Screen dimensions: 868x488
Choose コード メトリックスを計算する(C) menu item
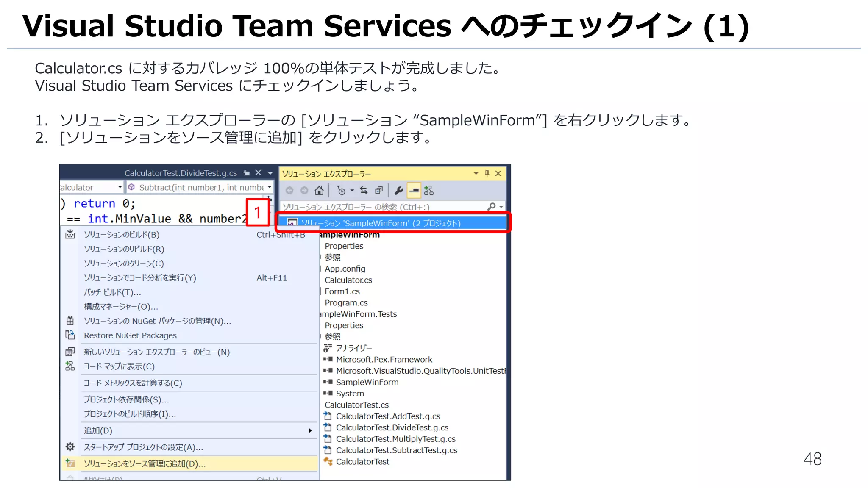(189, 383)
